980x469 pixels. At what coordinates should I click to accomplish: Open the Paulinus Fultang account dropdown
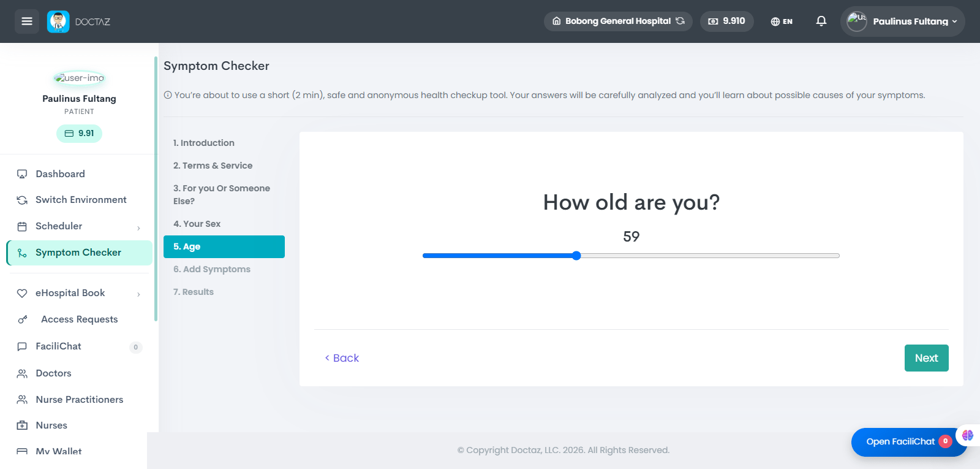point(902,21)
